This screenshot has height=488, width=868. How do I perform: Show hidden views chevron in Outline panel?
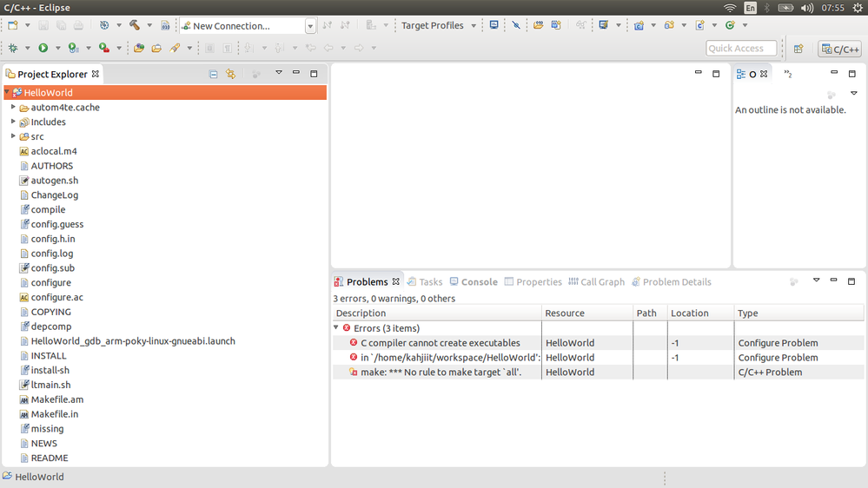(788, 74)
